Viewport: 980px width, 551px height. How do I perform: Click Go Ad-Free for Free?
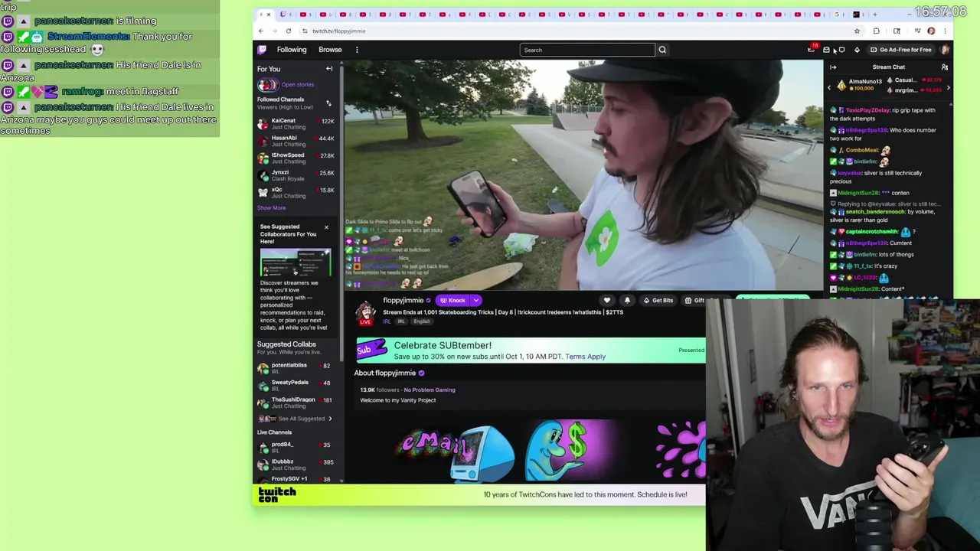(900, 50)
